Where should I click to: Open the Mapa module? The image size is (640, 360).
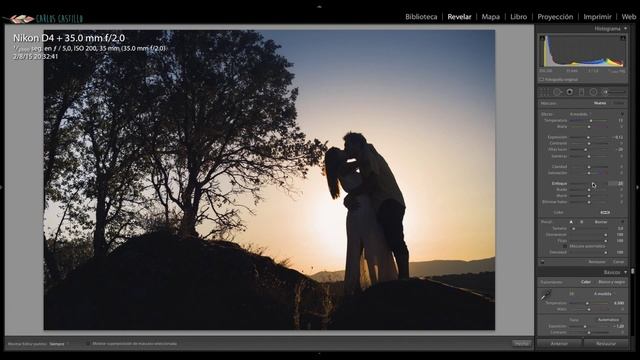tap(490, 17)
